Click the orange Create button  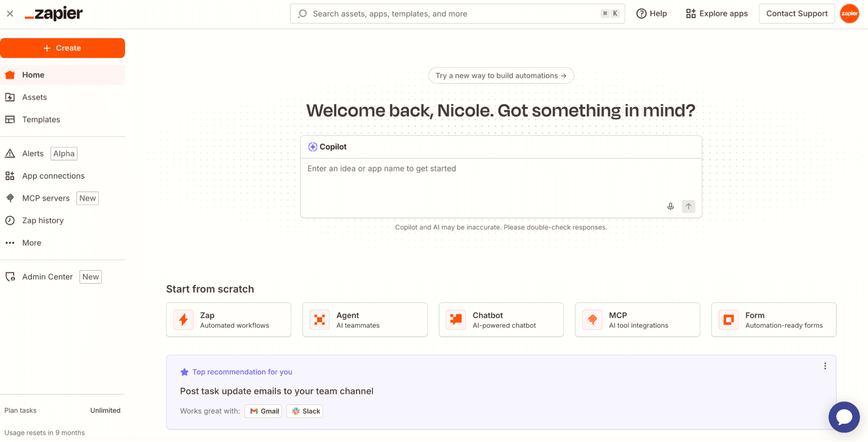(63, 48)
